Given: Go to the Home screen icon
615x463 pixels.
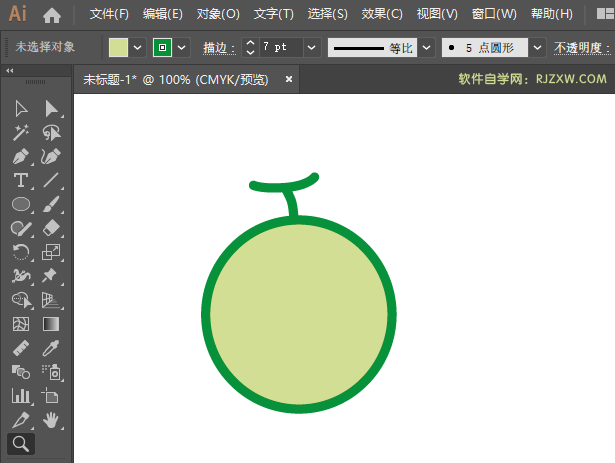Looking at the screenshot, I should click(52, 15).
